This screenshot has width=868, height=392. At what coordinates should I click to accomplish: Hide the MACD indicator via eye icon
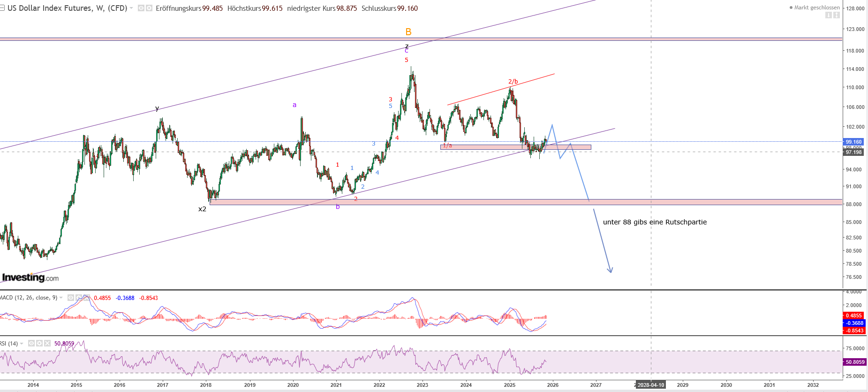71,298
